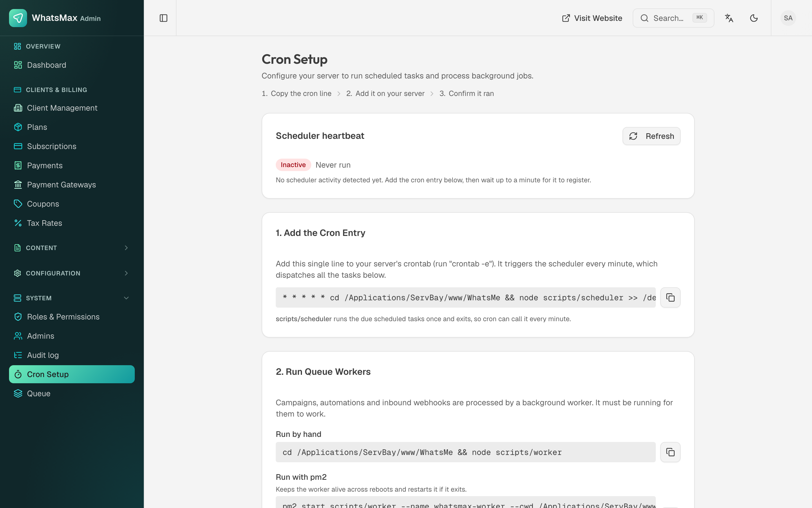Focus the Search input field

[x=673, y=18]
